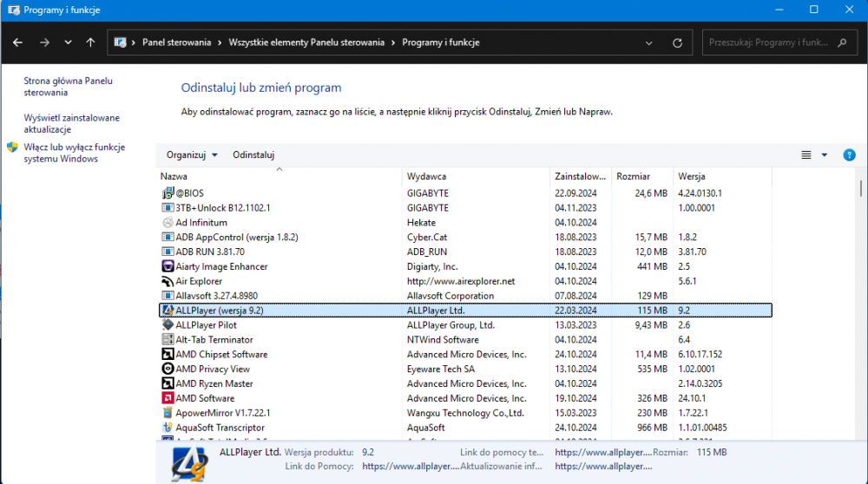
Task: Open Wyświetl zainstalowane aktualizacje link
Action: [72, 123]
